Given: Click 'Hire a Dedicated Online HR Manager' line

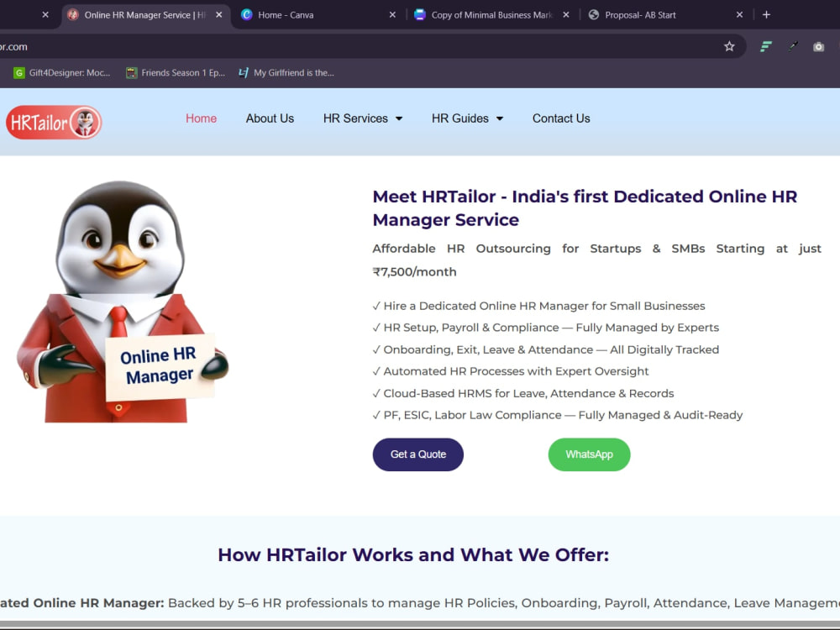Looking at the screenshot, I should [538, 306].
